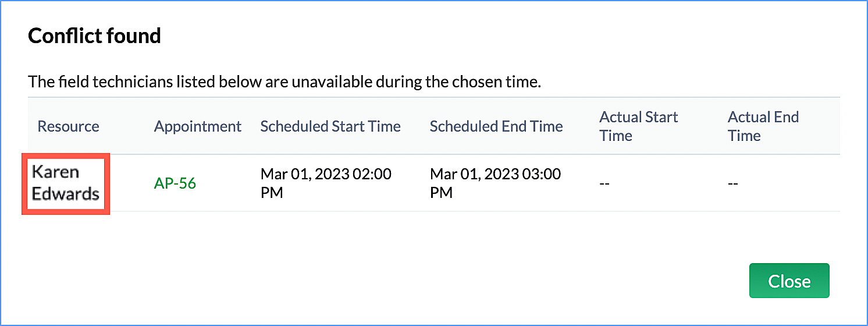Screen dimensions: 868x326
Task: Sort by the Resource column header
Action: coord(68,126)
